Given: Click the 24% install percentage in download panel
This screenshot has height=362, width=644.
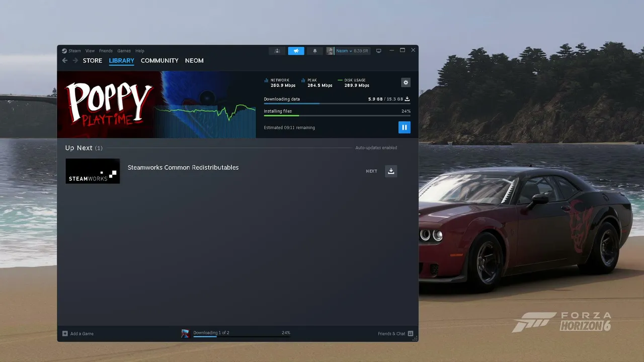Looking at the screenshot, I should pos(406,111).
